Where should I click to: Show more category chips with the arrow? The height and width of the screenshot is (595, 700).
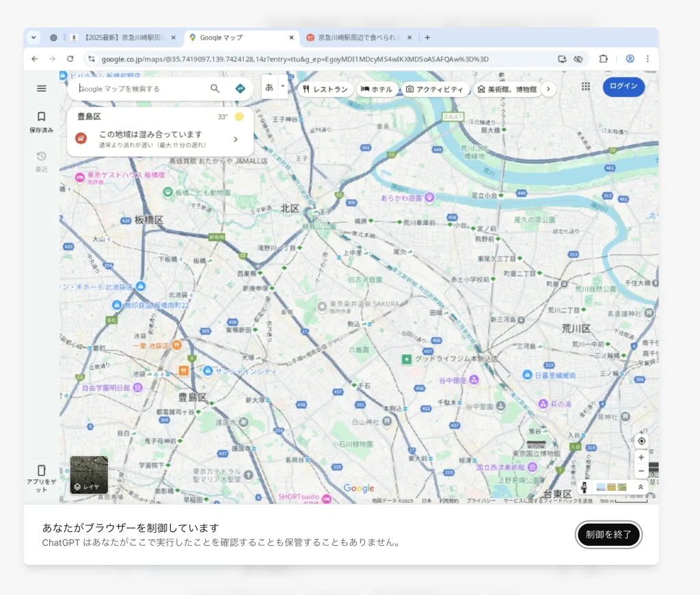548,89
